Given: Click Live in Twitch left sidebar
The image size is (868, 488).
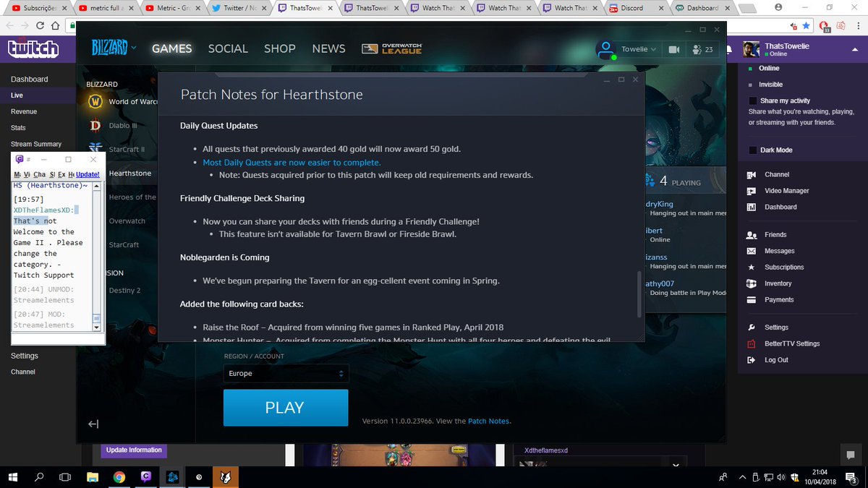Looking at the screenshot, I should pos(17,95).
